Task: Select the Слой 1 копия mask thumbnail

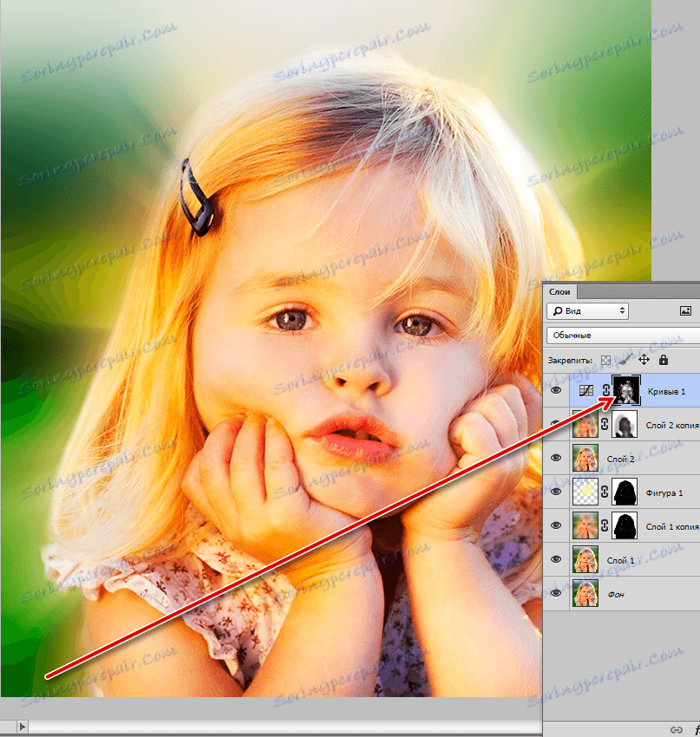Action: (625, 525)
